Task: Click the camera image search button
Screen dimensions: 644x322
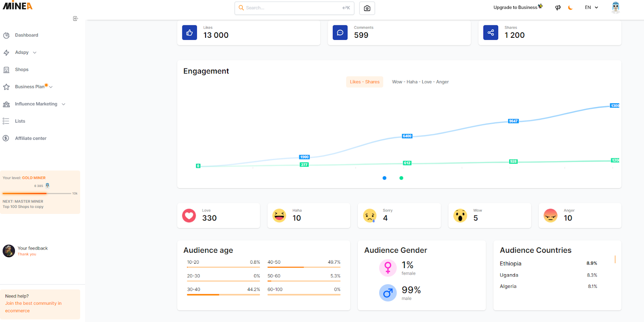Action: click(x=367, y=8)
